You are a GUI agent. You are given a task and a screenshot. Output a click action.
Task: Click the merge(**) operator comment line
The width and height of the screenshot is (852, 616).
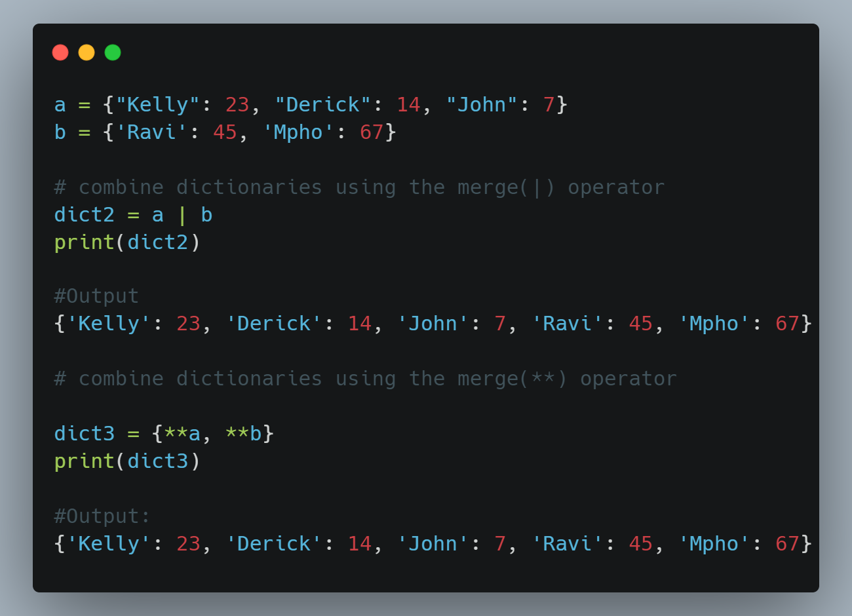365,379
